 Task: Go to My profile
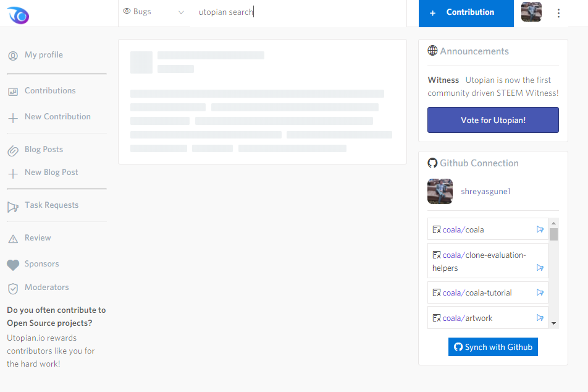click(x=43, y=55)
